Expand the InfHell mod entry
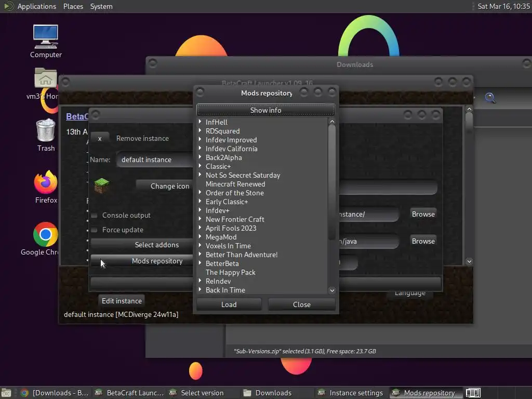The height and width of the screenshot is (399, 532). pyautogui.click(x=200, y=122)
